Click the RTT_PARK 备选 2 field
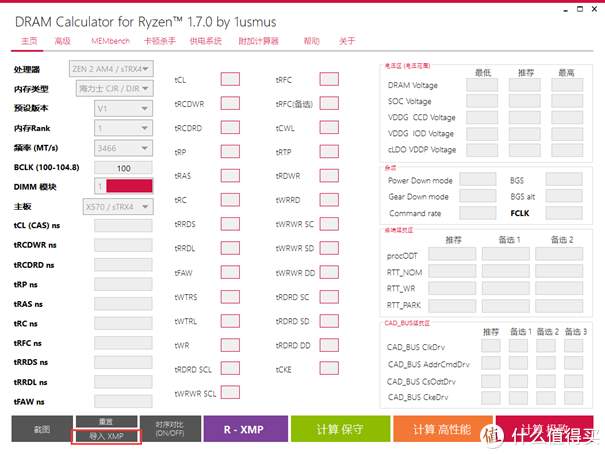 click(559, 306)
